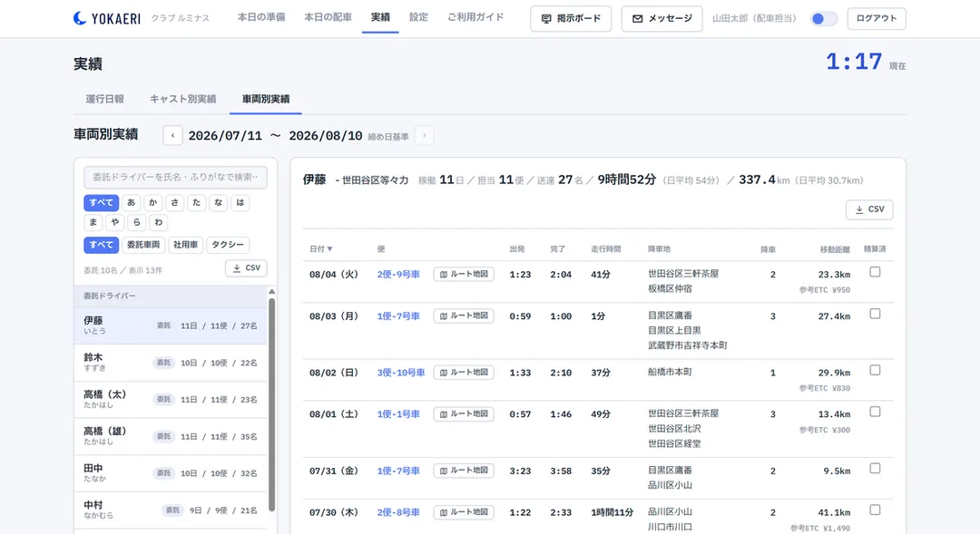Image resolution: width=980 pixels, height=534 pixels.
Task: Check 精算済 for the 08/04 row
Action: (875, 272)
